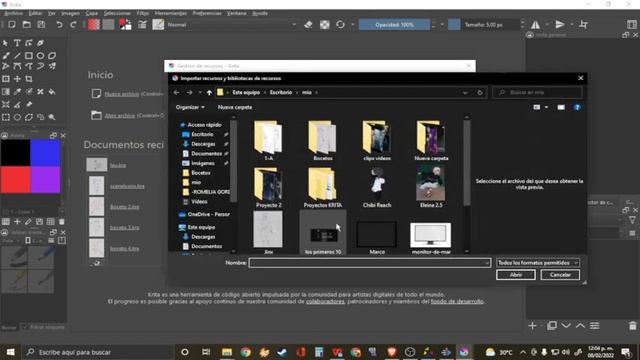Open the Capa menu
The image size is (640, 360).
91,13
